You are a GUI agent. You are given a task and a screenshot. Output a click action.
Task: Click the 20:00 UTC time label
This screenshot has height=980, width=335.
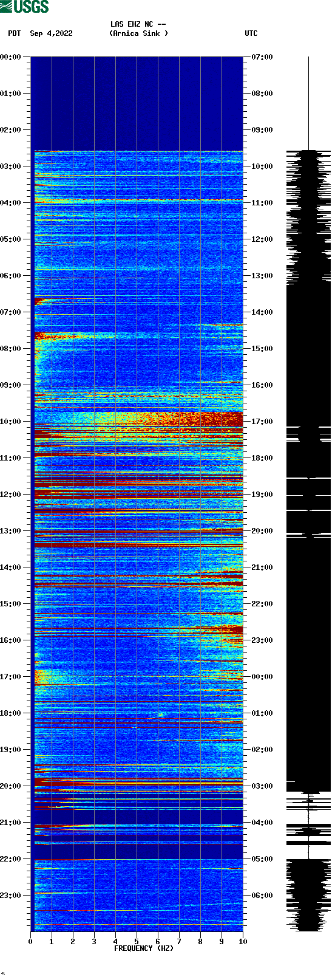tap(262, 531)
